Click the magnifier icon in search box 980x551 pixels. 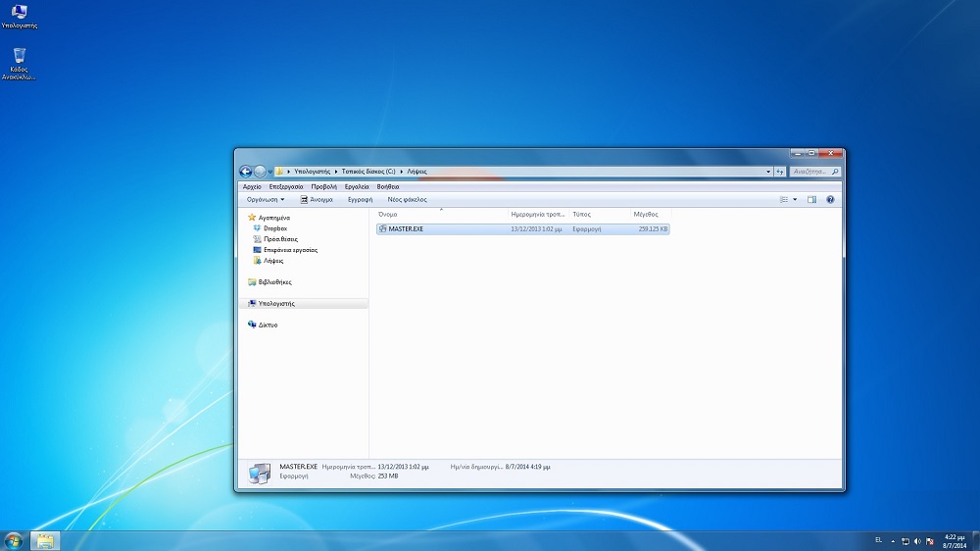point(835,172)
